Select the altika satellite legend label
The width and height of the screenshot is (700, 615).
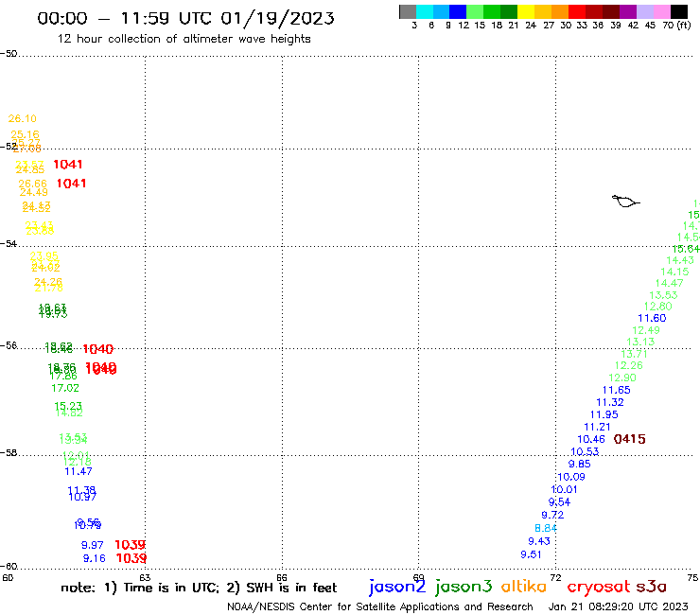(x=524, y=587)
